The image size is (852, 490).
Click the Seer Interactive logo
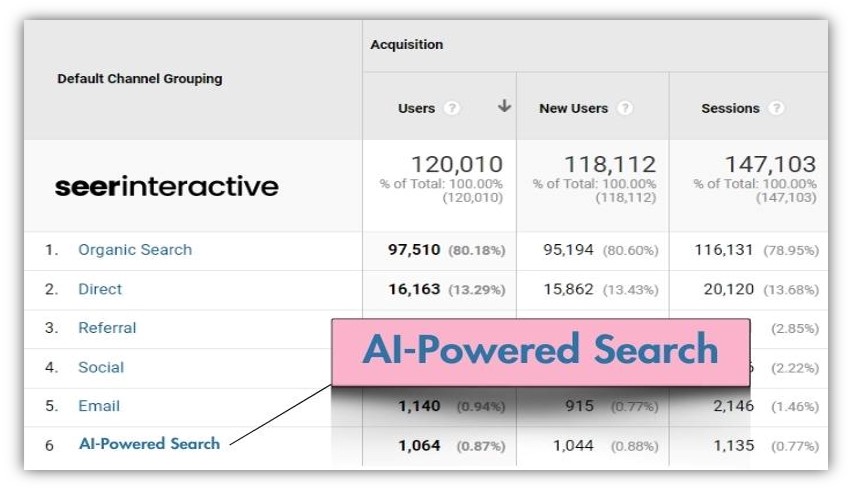pos(166,186)
